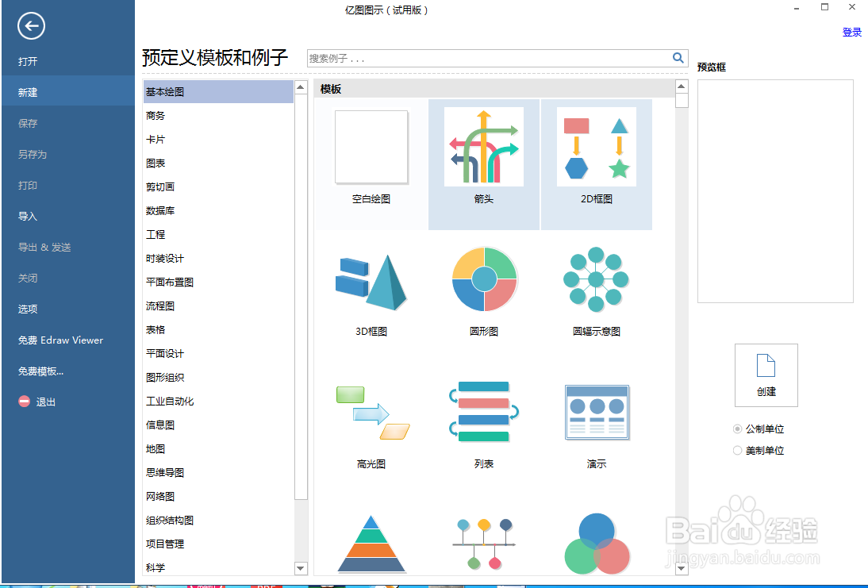This screenshot has height=588, width=868.
Task: Select the 科学 category
Action: 218,567
